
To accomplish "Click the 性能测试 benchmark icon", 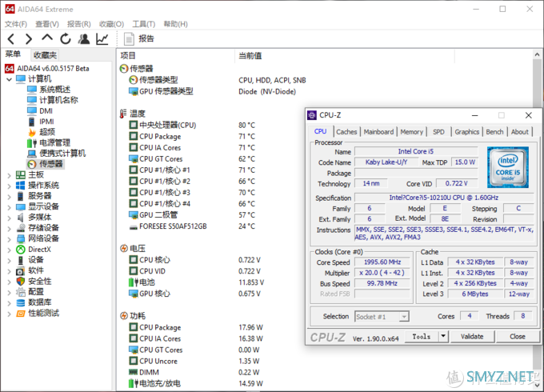I will 21,314.
